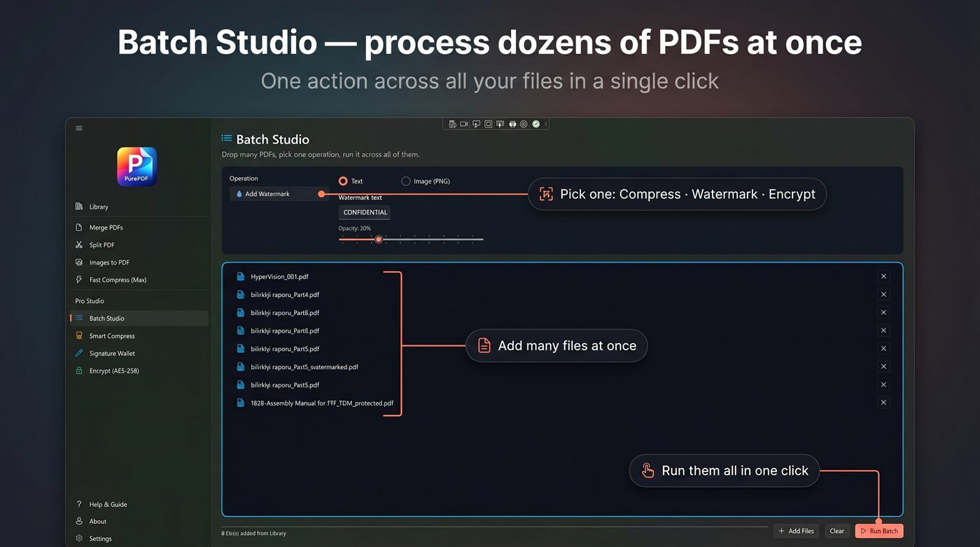Select the raporu_Part4.pdf file row
The height and width of the screenshot is (547, 980).
[x=285, y=295]
